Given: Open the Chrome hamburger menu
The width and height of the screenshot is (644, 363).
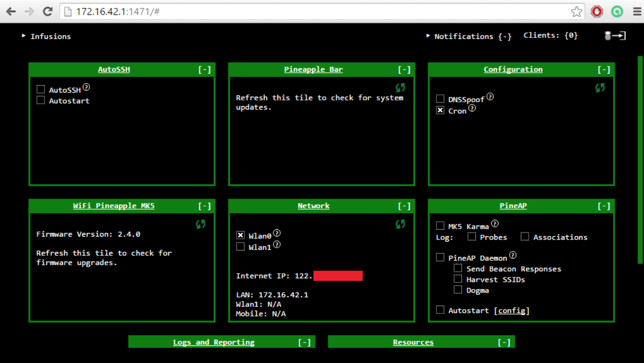Looking at the screenshot, I should click(x=637, y=12).
